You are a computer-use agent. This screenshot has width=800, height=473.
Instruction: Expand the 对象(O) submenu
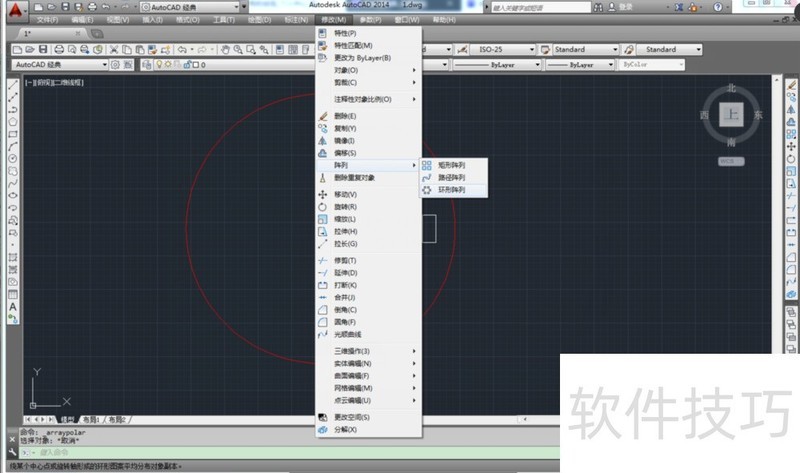click(368, 70)
